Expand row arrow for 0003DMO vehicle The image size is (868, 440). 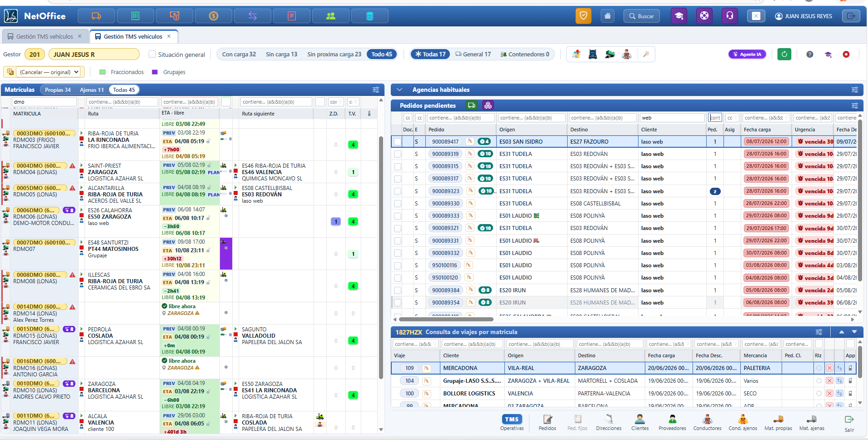point(81,133)
